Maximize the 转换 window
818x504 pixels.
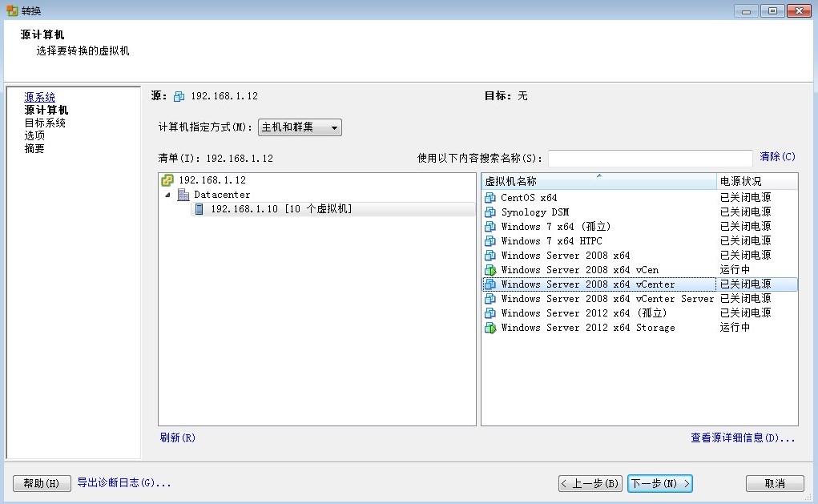[772, 11]
